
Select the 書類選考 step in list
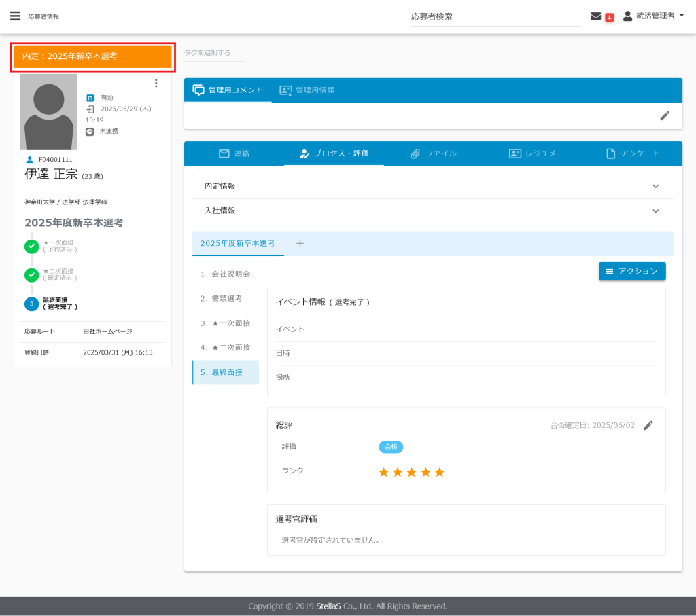point(222,298)
